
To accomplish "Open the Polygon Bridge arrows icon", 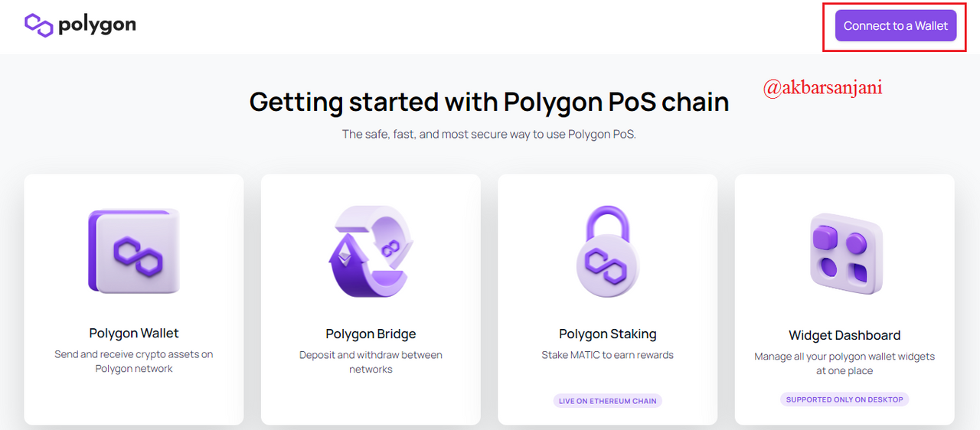I will coord(371,251).
